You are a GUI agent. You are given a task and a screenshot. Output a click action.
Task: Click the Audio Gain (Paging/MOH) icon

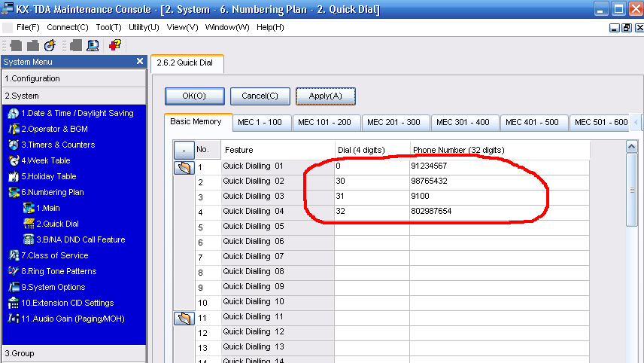click(13, 319)
